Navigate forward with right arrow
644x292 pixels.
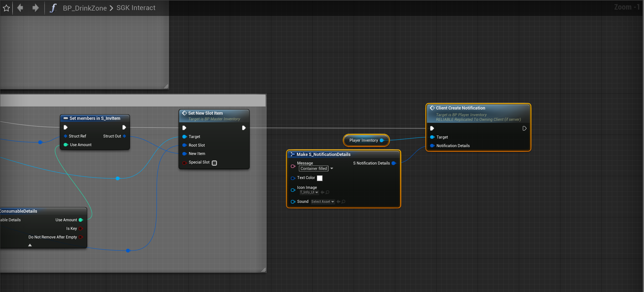(x=35, y=8)
